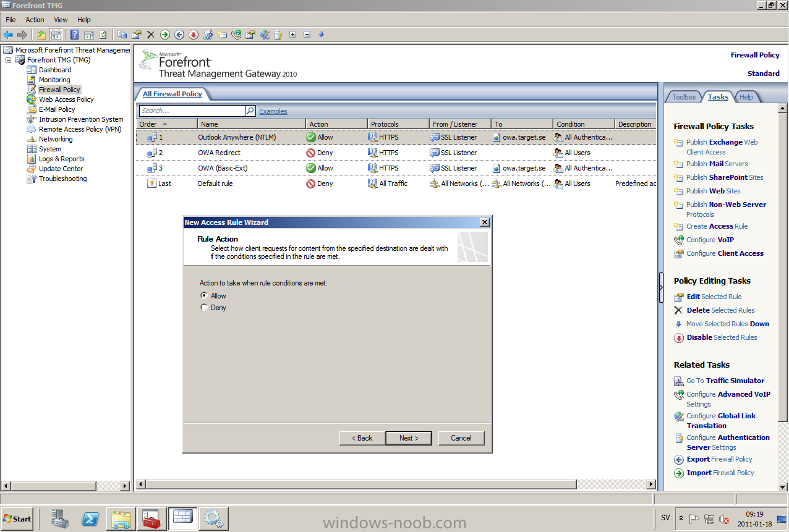The width and height of the screenshot is (789, 532).
Task: Click the Examples link beside search
Action: click(x=273, y=111)
